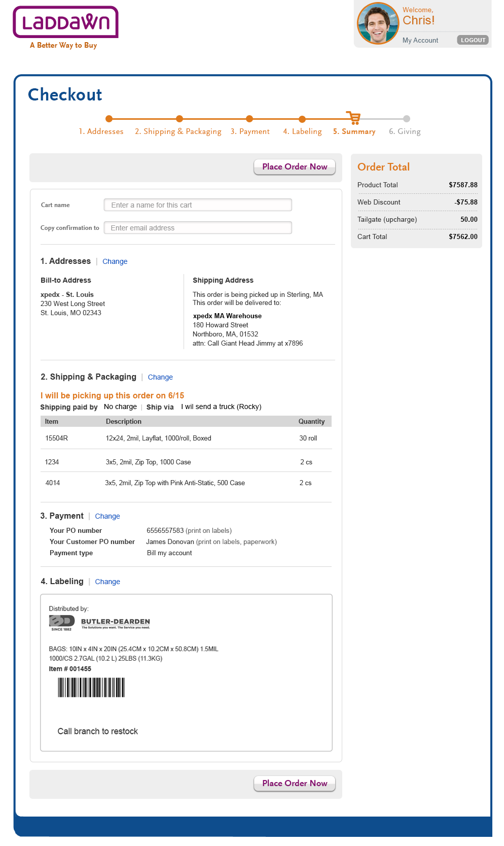Click the Butler-Dearden logo on label

[99, 623]
